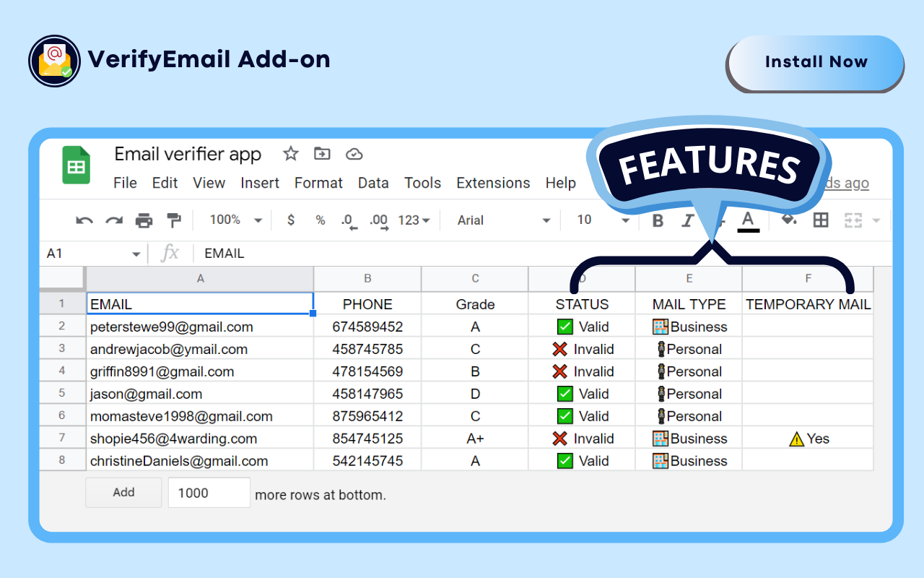924x578 pixels.
Task: Star the Email verifier app spreadsheet
Action: [290, 154]
